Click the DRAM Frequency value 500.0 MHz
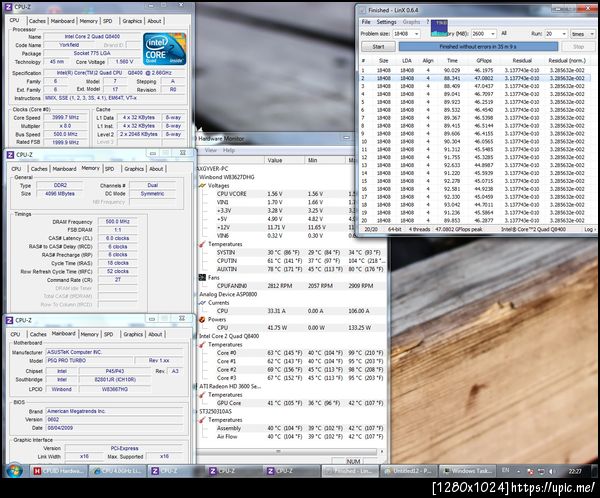600x498 pixels. [x=117, y=222]
